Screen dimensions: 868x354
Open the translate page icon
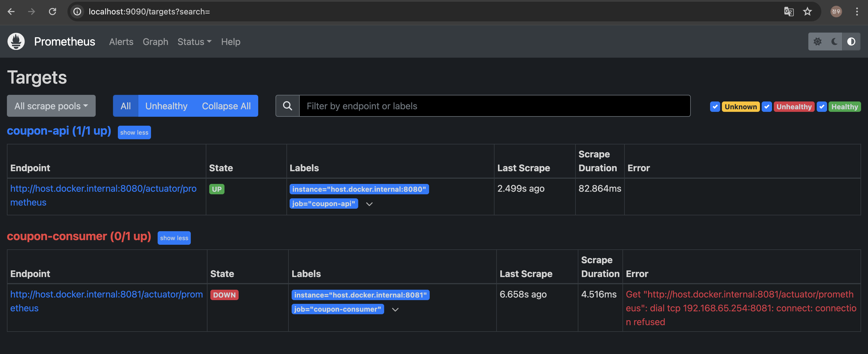pos(788,12)
